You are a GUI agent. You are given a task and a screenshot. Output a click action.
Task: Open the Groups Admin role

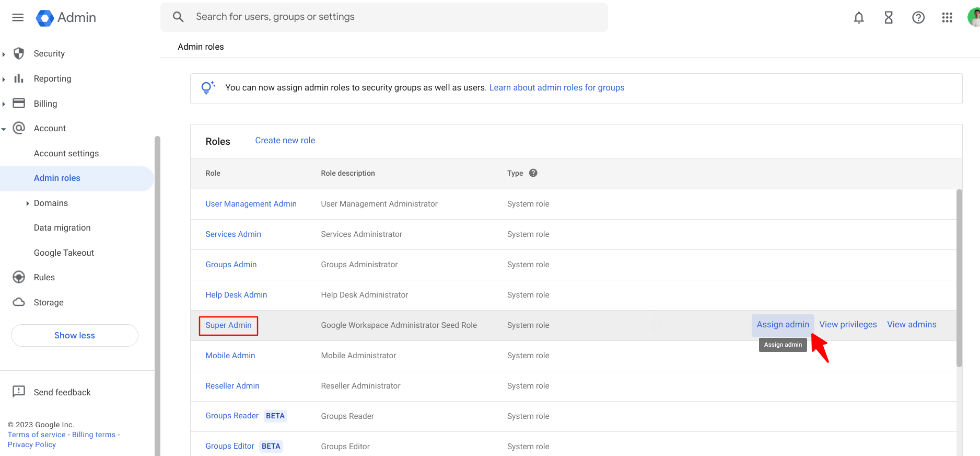(231, 265)
